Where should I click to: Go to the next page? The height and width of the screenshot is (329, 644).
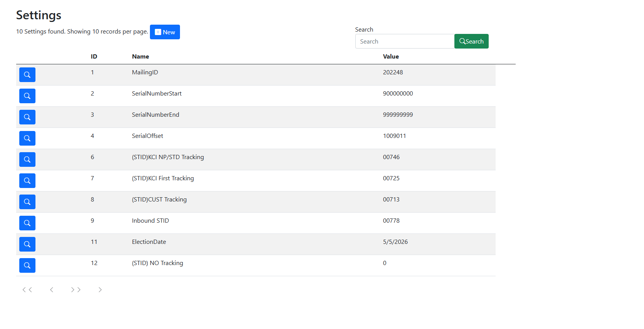(x=100, y=290)
